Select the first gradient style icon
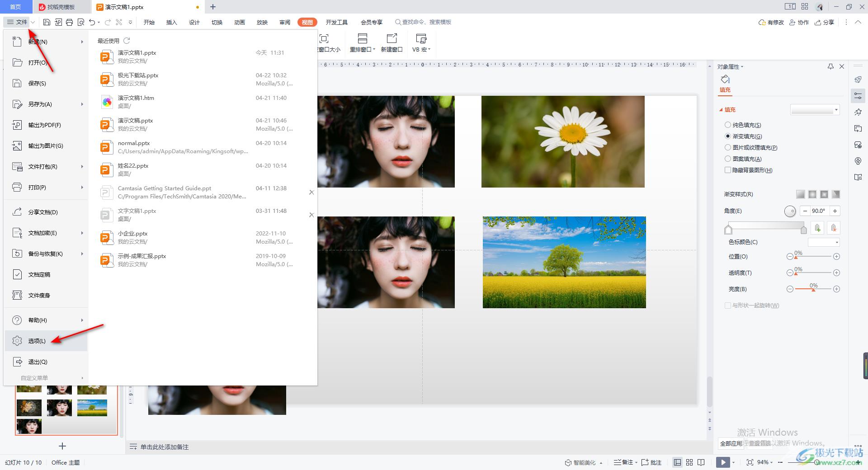The height and width of the screenshot is (470, 868). pyautogui.click(x=801, y=194)
